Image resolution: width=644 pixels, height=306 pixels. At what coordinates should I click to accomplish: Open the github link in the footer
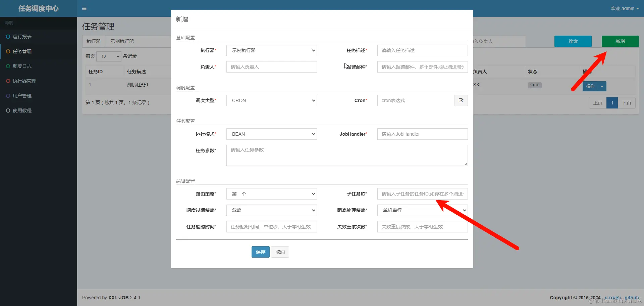(632, 298)
